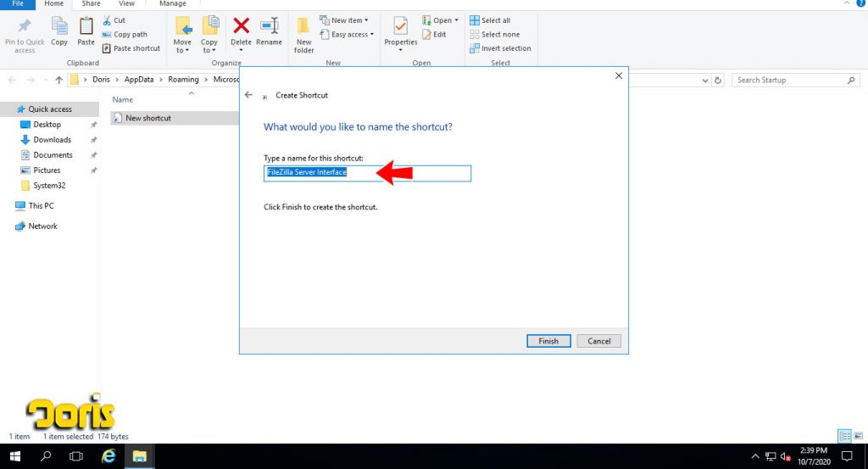Select Quick access in navigation pane
This screenshot has height=469, width=868.
tap(50, 109)
